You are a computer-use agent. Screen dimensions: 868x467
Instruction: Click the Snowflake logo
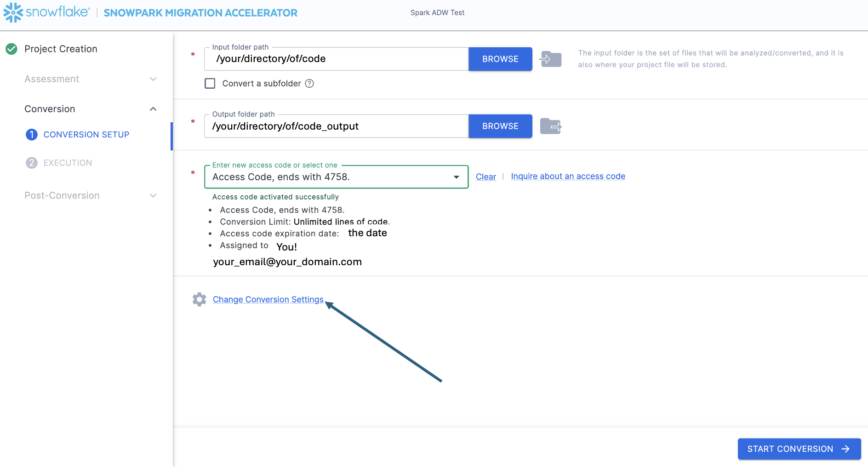12,12
